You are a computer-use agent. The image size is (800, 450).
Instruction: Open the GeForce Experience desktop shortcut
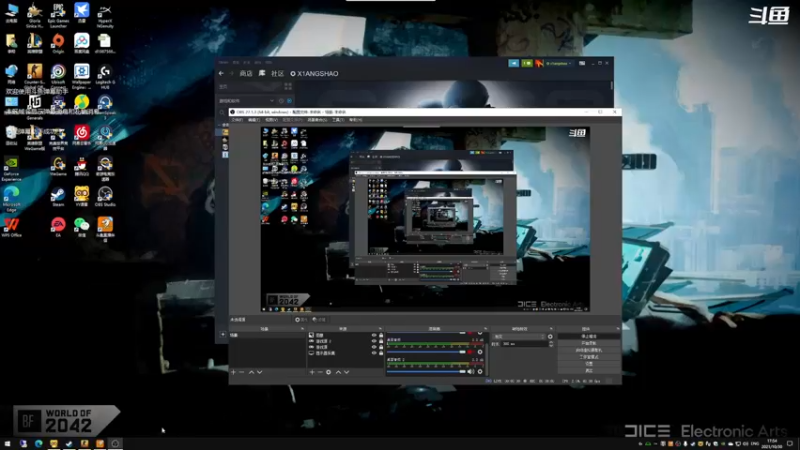(x=11, y=168)
